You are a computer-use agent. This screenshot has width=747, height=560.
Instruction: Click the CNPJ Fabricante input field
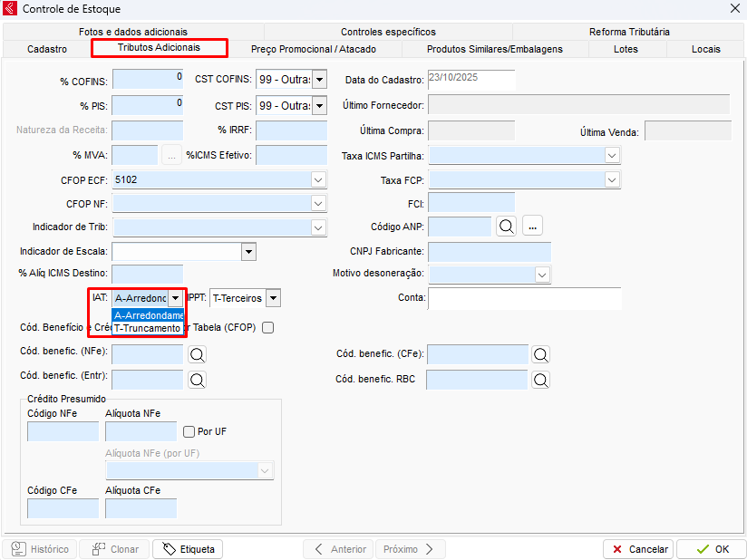489,250
